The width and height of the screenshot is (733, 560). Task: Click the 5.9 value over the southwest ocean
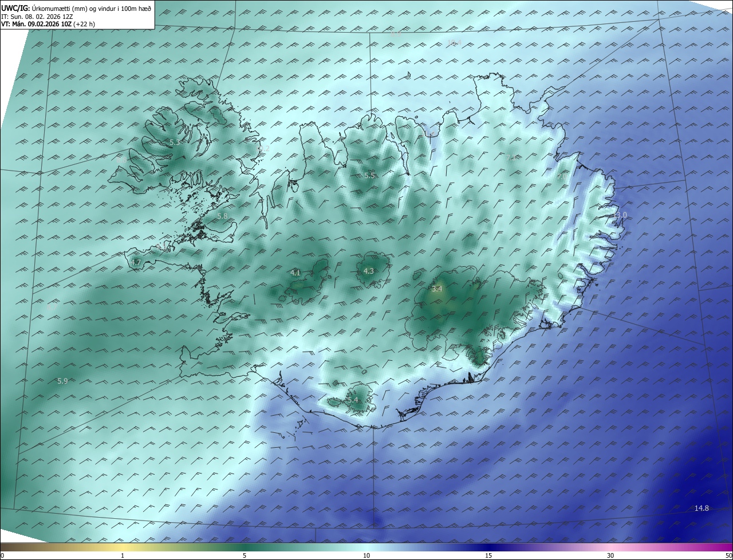tap(62, 381)
